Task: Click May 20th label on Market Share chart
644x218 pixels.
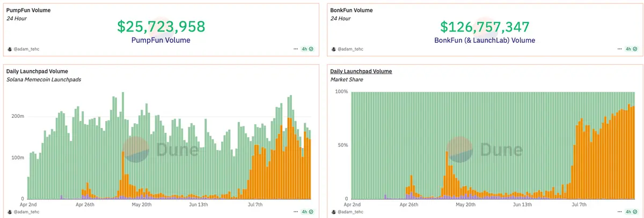Action: [466, 204]
